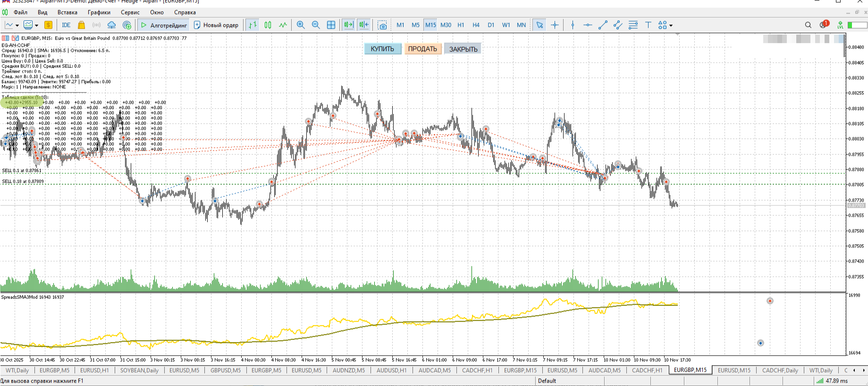Open the Market shopping bag icon

[81, 25]
